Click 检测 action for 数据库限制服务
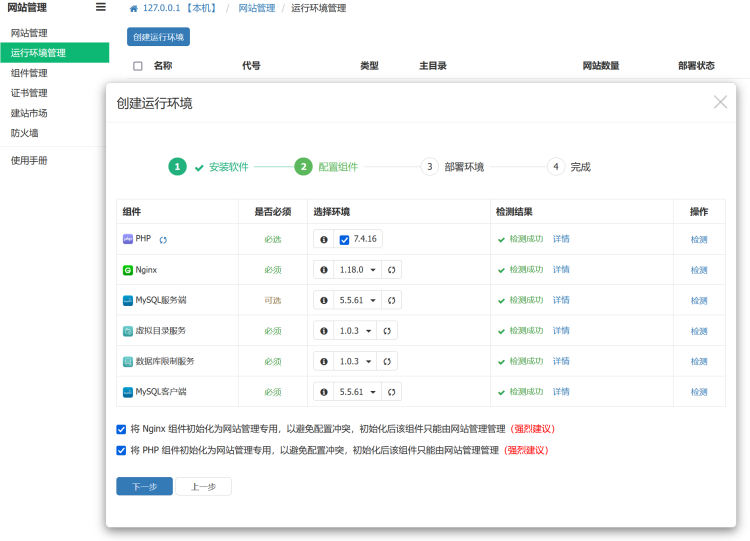Screen dimensions: 750x541 [699, 362]
